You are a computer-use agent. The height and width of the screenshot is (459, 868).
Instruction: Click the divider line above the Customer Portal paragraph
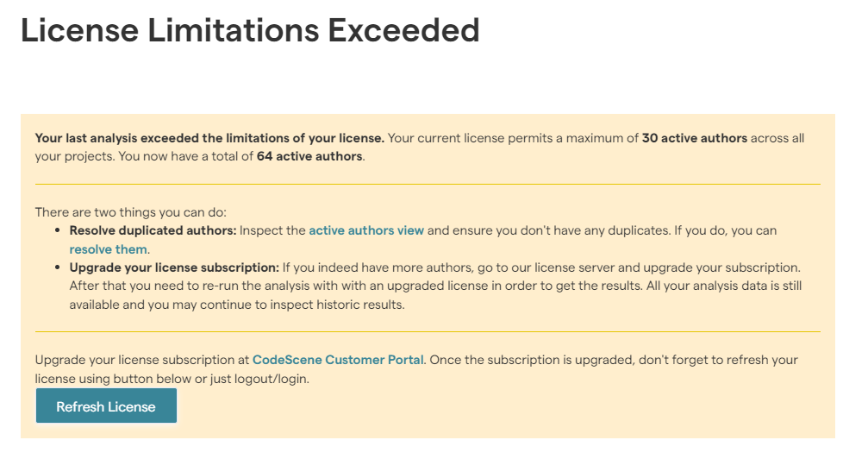coord(428,332)
